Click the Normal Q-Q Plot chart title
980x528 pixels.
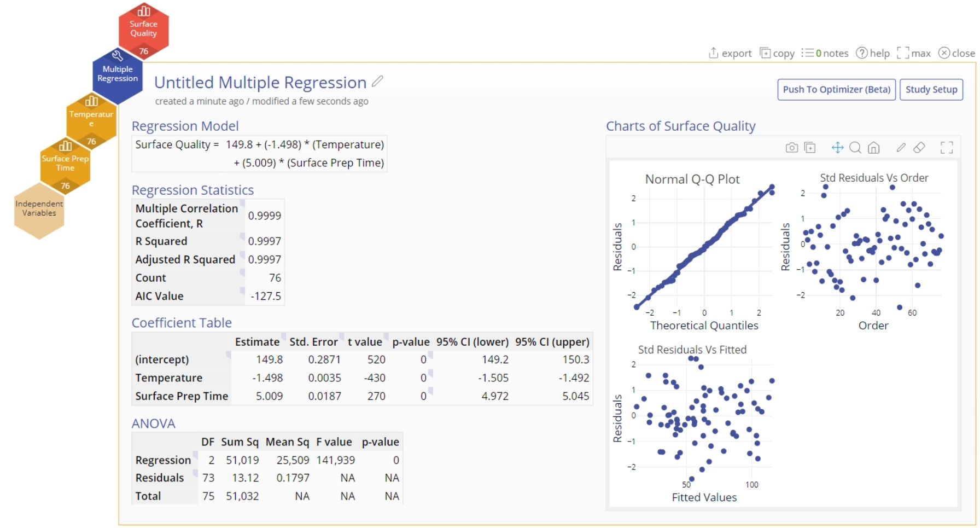click(x=692, y=179)
